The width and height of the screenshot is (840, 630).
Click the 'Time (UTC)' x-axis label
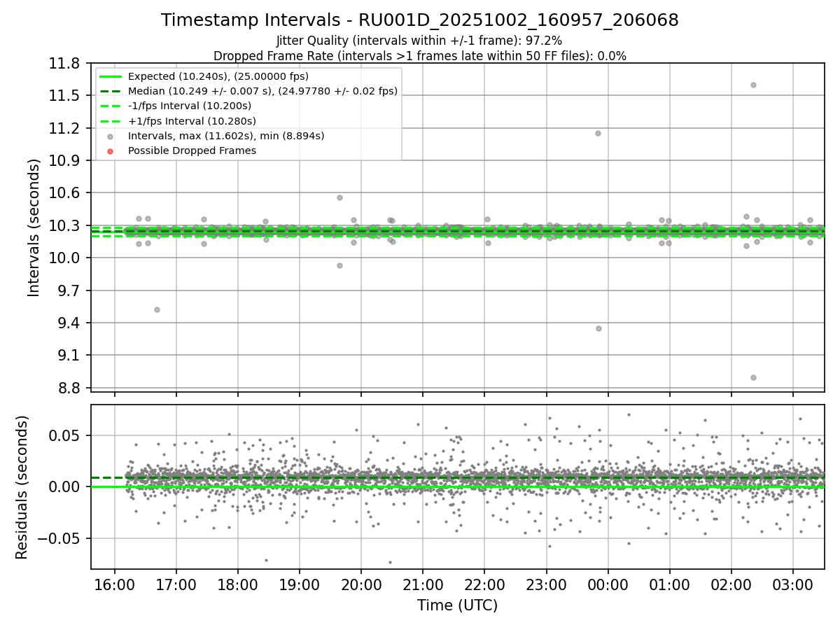point(457,605)
